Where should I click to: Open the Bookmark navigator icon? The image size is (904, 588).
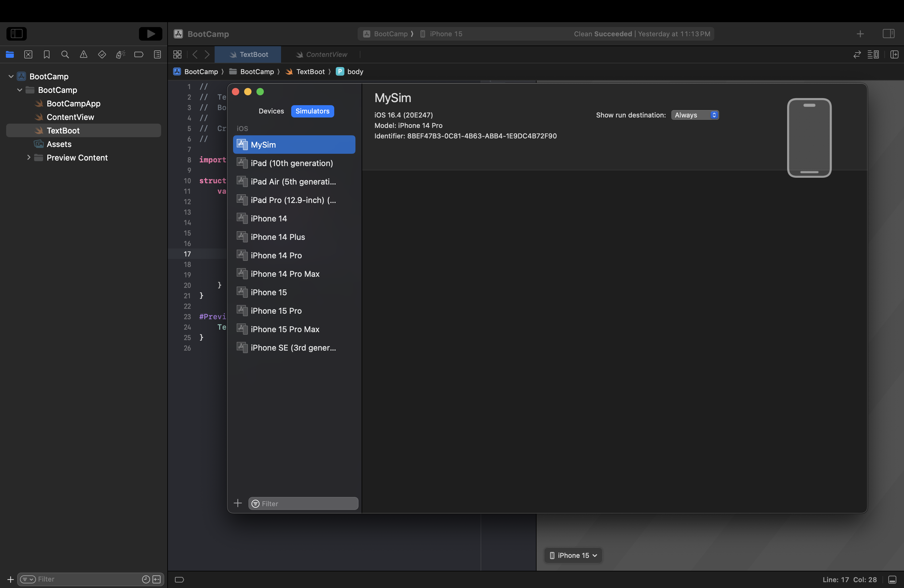click(47, 55)
